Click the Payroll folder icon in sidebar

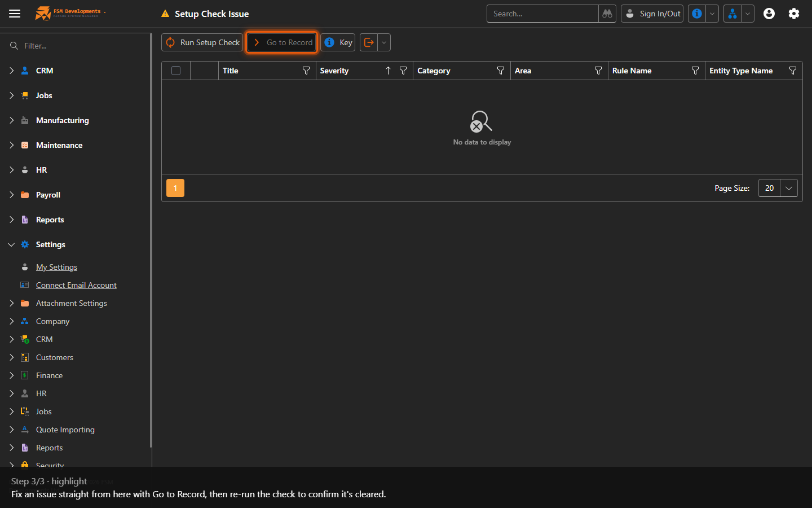point(25,195)
